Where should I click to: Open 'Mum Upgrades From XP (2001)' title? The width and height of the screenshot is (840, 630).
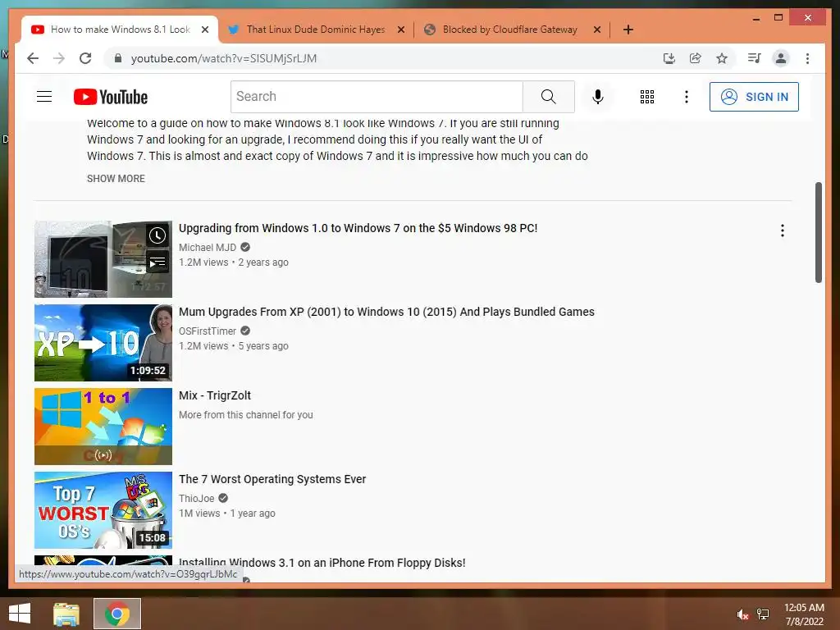[x=386, y=312]
